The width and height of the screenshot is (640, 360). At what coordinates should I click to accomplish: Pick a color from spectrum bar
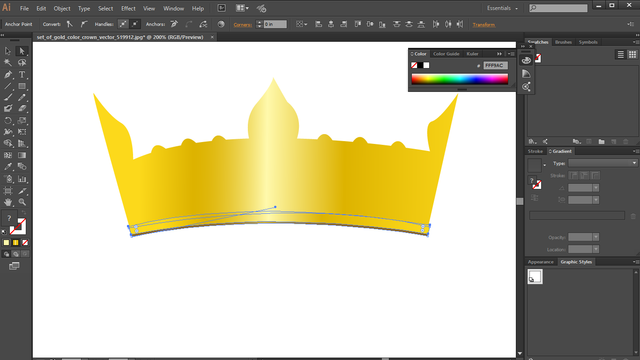point(460,79)
